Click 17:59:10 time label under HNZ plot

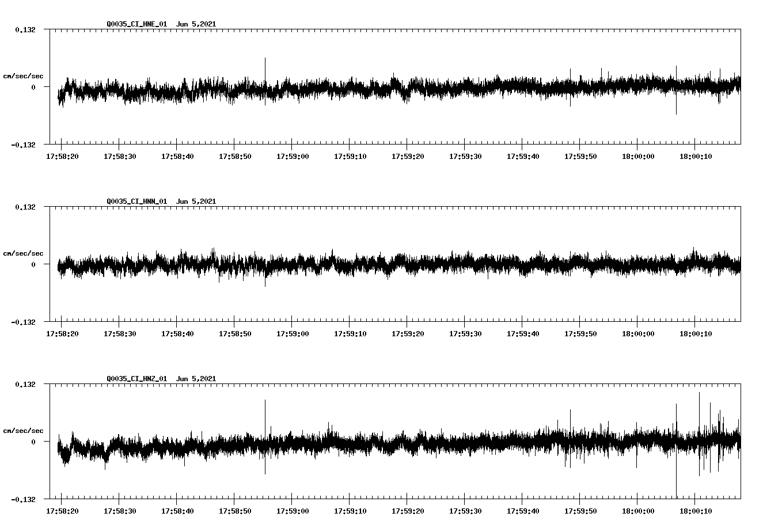350,511
